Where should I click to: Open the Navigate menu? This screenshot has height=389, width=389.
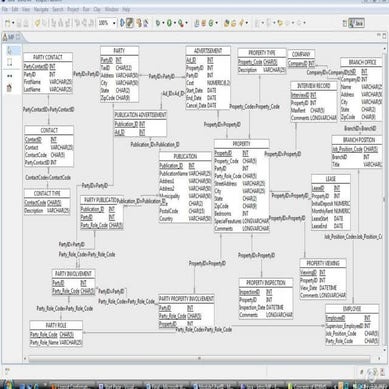(x=41, y=10)
